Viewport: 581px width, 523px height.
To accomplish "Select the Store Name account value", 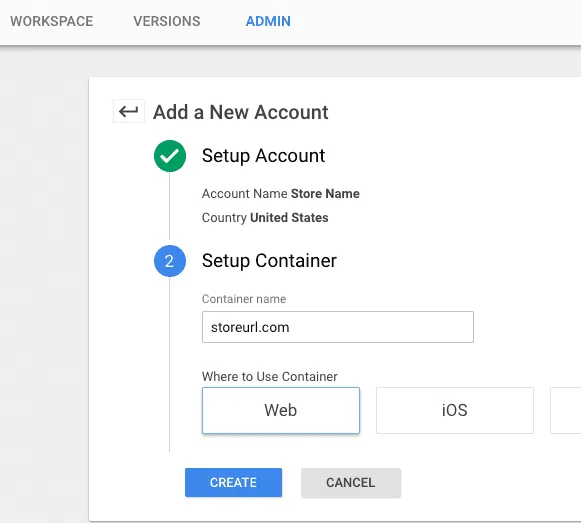I will coord(325,193).
